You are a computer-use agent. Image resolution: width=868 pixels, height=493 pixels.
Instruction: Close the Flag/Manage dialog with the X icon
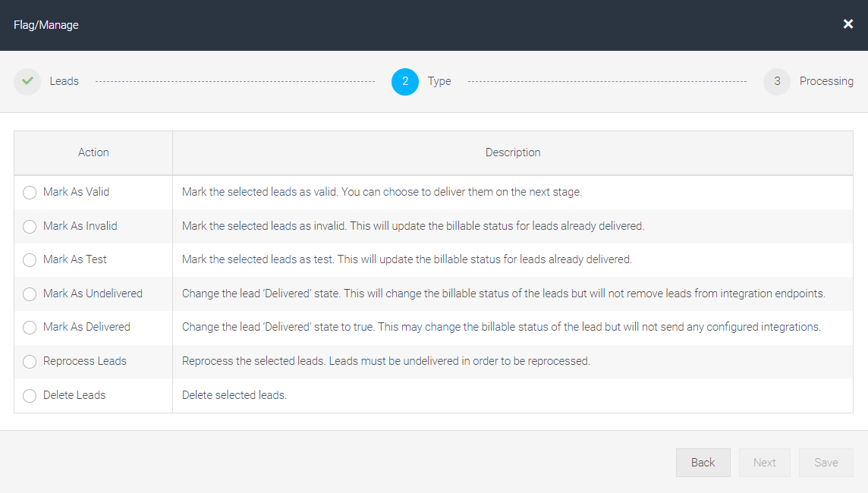848,24
